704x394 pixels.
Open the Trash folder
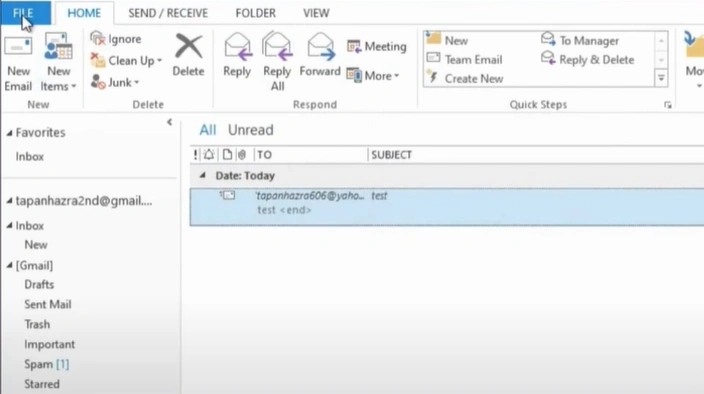click(37, 324)
